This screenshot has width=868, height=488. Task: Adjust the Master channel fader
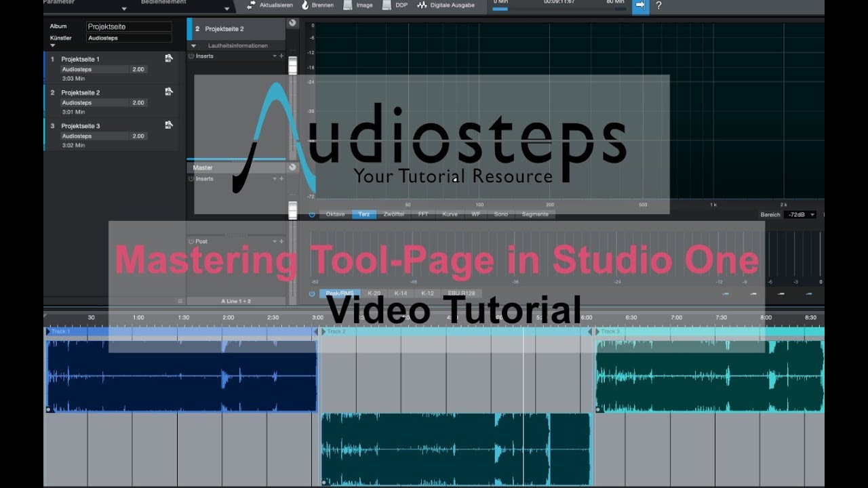[292, 210]
